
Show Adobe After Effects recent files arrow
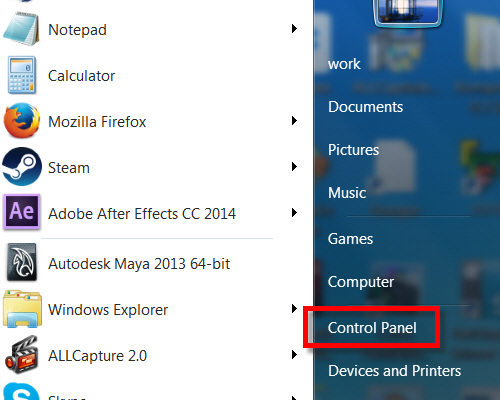294,213
